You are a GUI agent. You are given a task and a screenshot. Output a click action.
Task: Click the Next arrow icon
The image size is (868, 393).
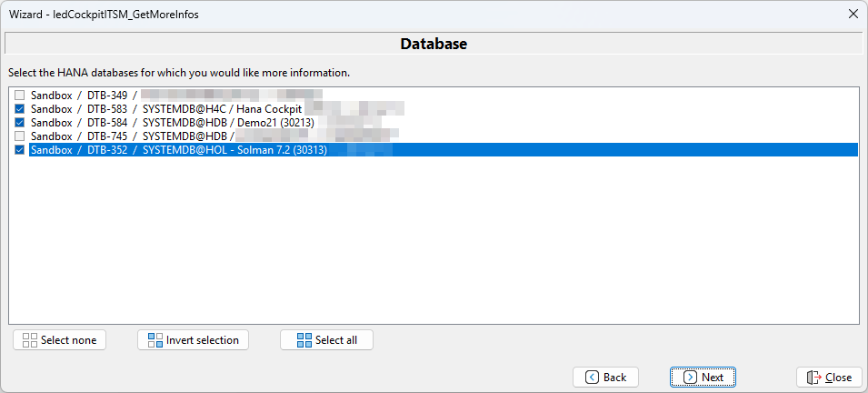tap(690, 378)
